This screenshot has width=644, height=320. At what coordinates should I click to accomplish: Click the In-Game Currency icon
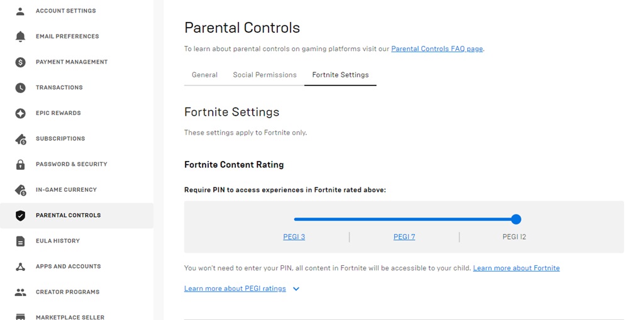pyautogui.click(x=21, y=190)
